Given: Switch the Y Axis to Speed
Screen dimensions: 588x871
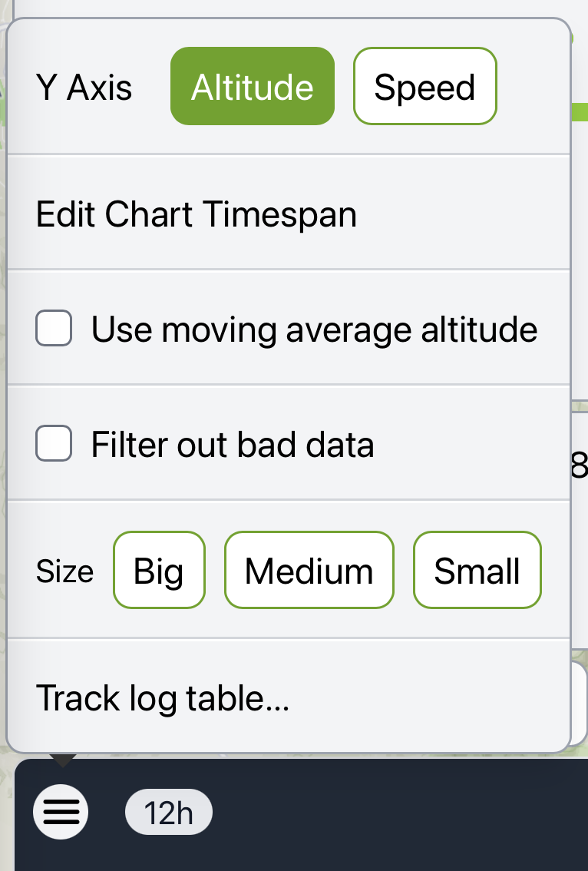Looking at the screenshot, I should (424, 87).
